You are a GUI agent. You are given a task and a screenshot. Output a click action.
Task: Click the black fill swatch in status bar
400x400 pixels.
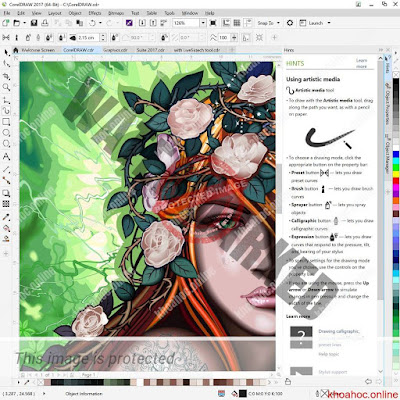243,394
